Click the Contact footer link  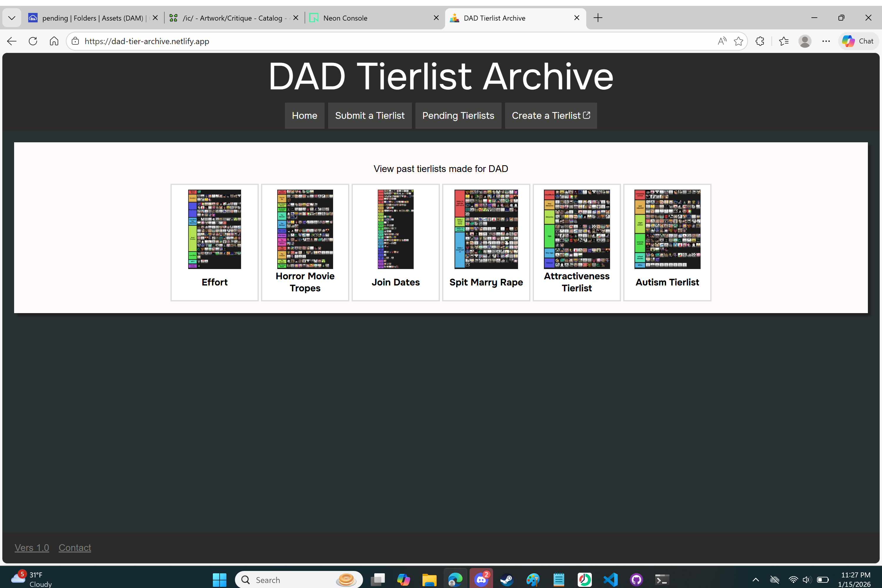click(x=75, y=547)
